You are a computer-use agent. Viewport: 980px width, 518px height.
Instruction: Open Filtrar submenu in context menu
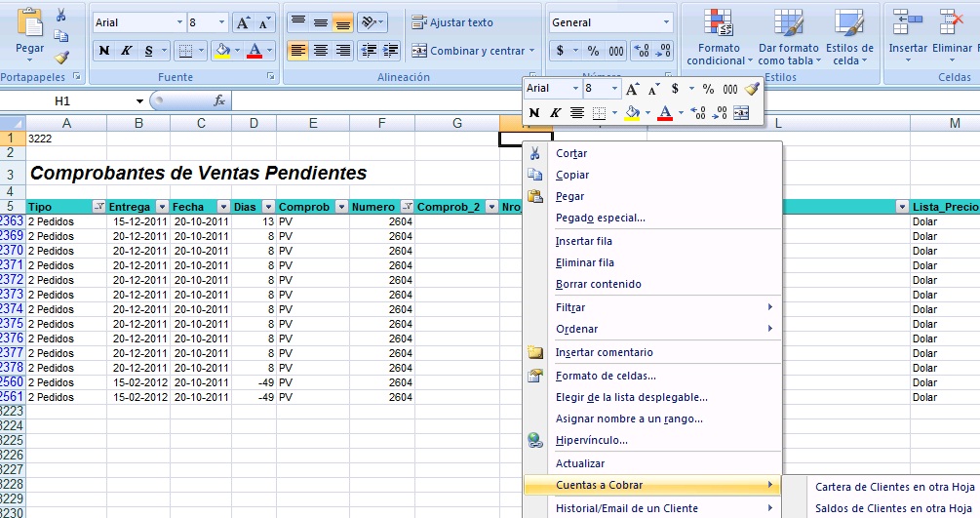click(x=652, y=308)
